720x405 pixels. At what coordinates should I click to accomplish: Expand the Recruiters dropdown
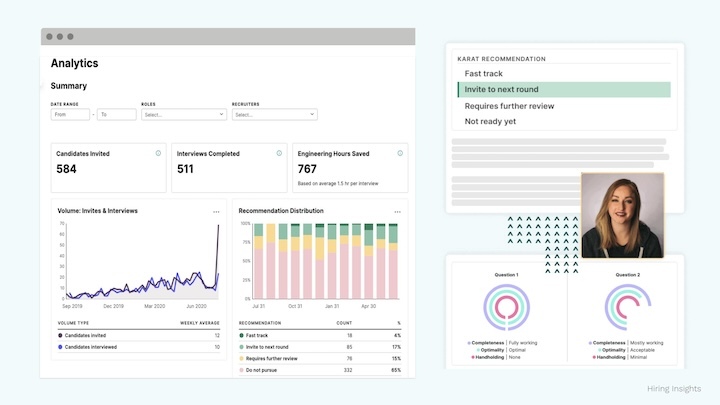coord(274,115)
